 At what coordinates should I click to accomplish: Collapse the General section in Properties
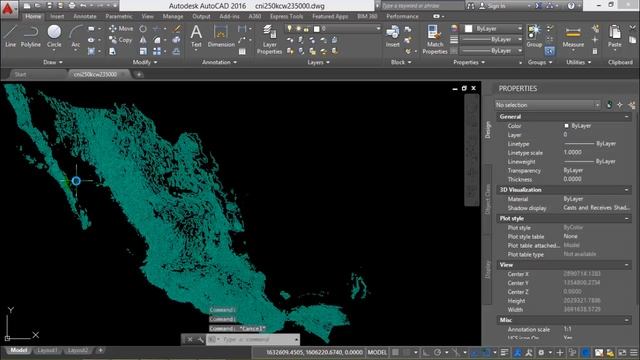pos(627,117)
